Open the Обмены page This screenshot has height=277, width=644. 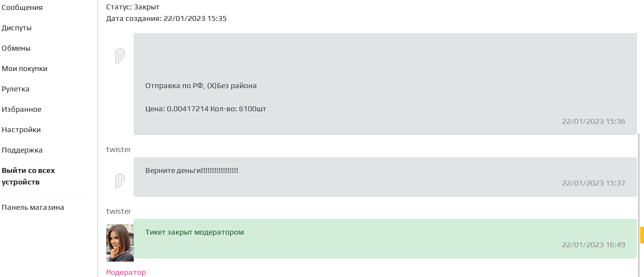(x=16, y=48)
